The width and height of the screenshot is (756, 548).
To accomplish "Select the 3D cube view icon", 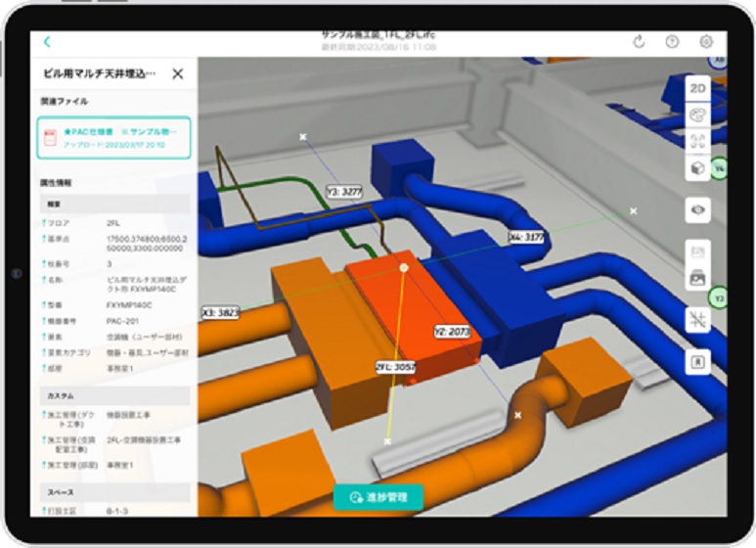I will (697, 167).
